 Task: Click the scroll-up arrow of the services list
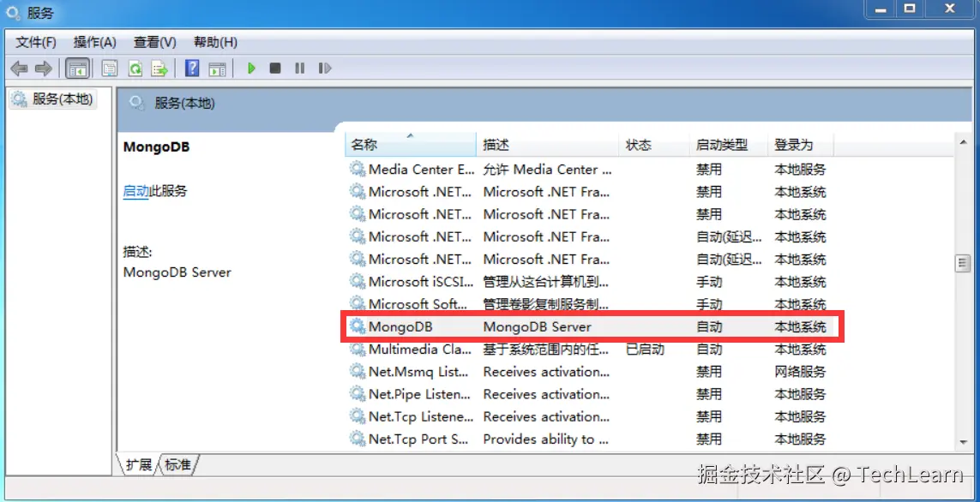963,144
